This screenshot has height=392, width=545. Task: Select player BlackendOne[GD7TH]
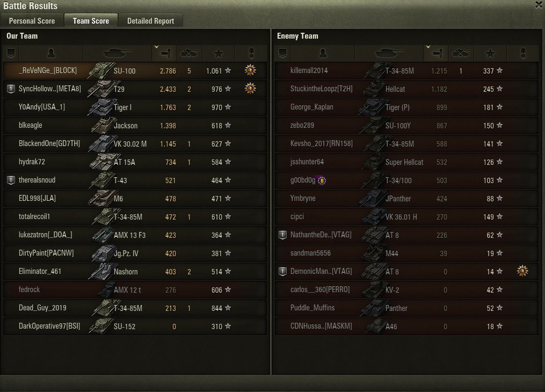tap(49, 143)
